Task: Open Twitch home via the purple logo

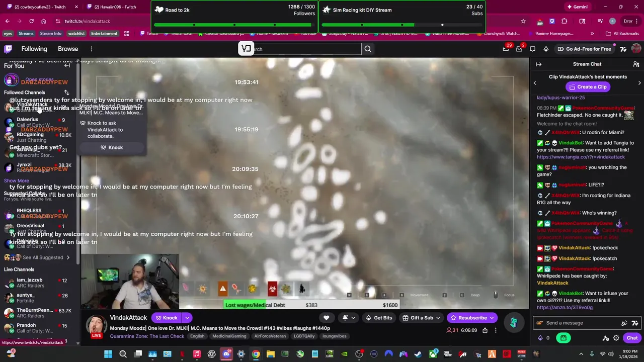Action: click(8, 49)
